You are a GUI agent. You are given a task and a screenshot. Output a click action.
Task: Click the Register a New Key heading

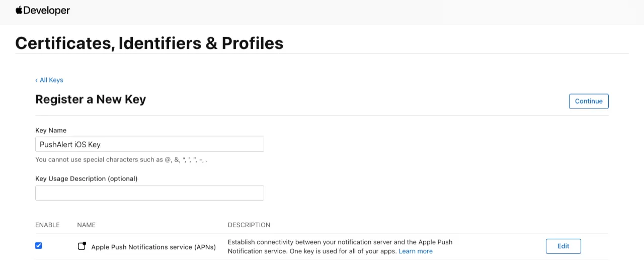tap(91, 100)
